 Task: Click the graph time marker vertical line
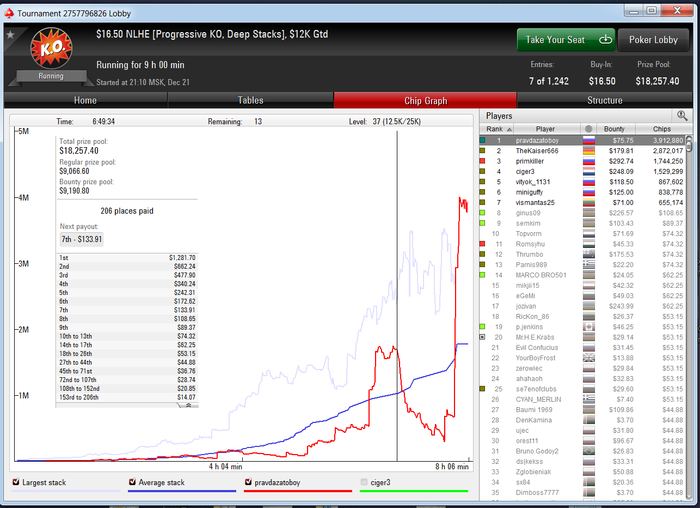click(x=397, y=295)
